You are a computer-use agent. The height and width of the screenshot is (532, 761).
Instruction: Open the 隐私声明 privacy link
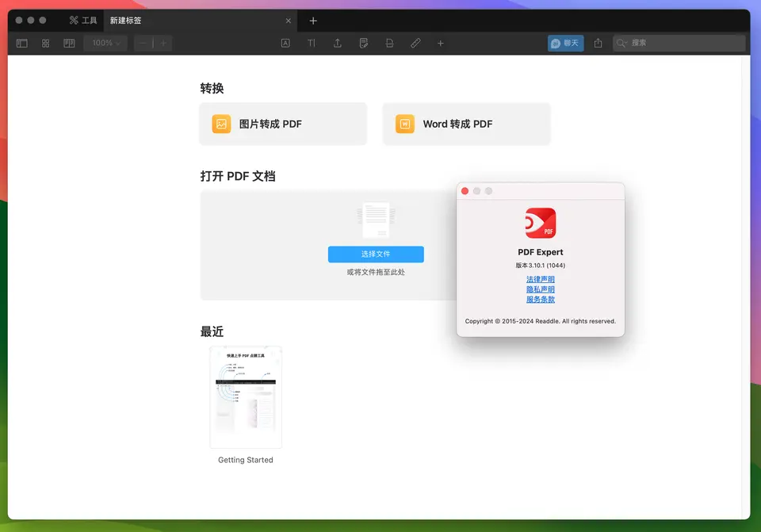pos(540,289)
